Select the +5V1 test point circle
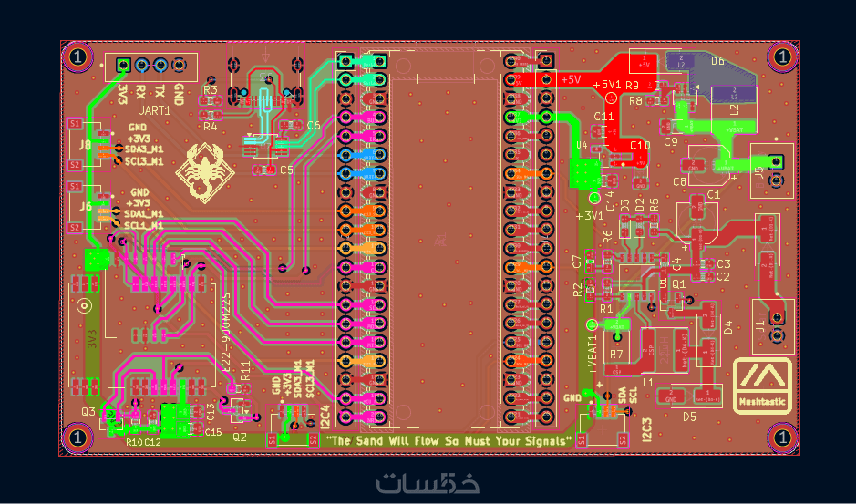 coord(612,98)
